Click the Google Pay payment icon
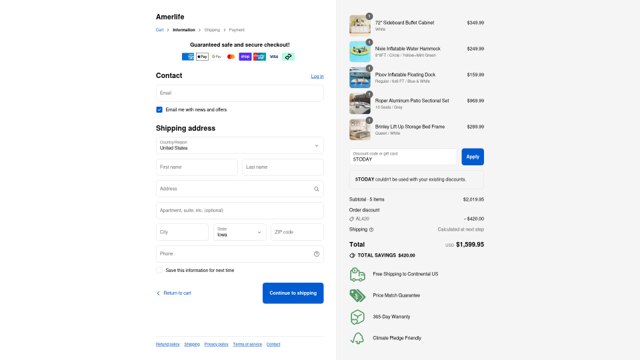The width and height of the screenshot is (640, 360). pyautogui.click(x=216, y=57)
